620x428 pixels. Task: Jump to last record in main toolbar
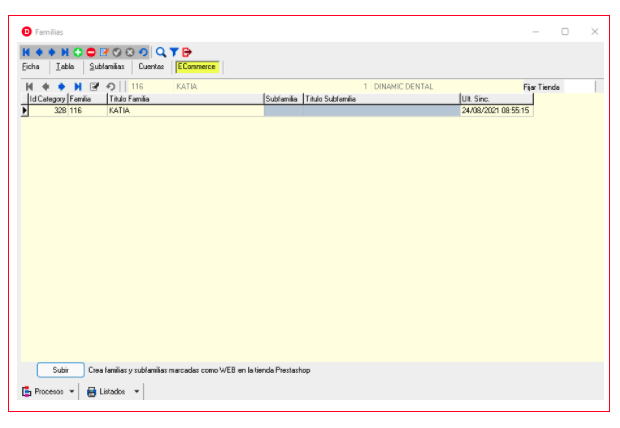[x=65, y=52]
